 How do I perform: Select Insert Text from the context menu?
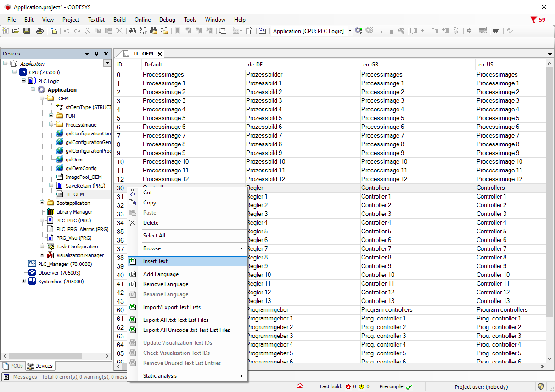point(156,261)
